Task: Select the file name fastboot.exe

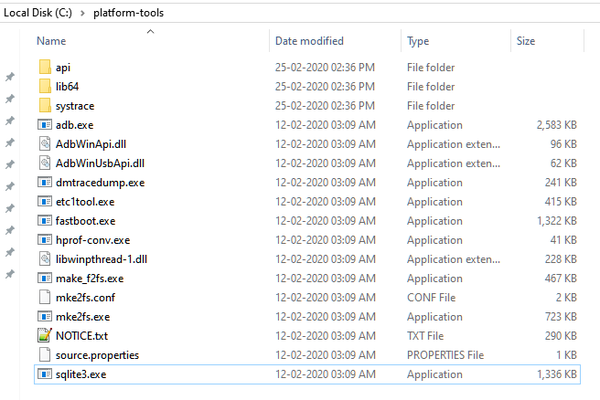Action: [85, 220]
